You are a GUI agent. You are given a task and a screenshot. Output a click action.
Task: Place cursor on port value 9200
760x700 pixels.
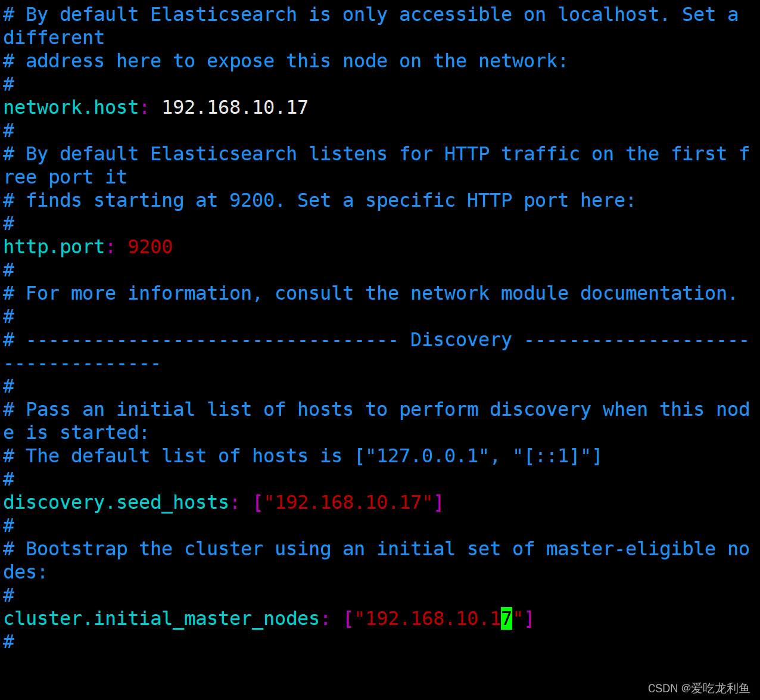(x=150, y=247)
